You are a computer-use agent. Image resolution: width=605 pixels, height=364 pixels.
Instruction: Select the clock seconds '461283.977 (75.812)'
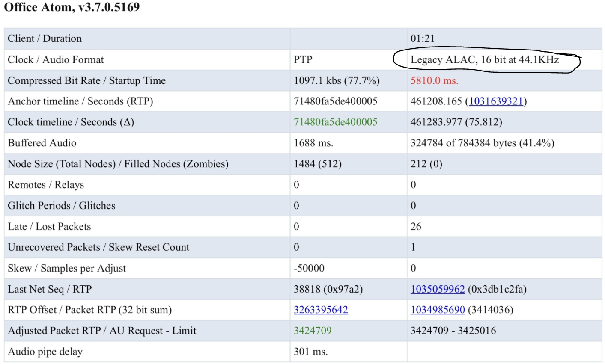tap(456, 122)
